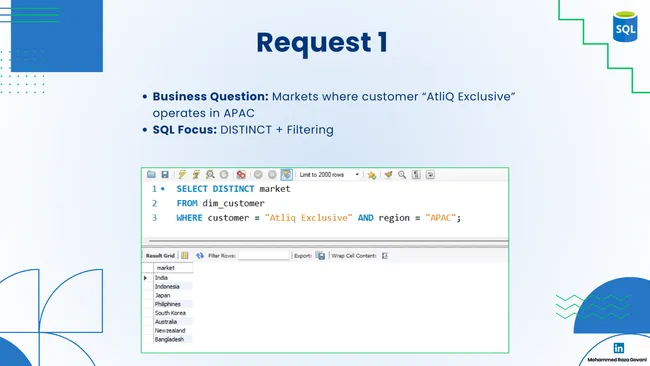Execute statement under cursor (lightning with cursor icon)
650x366 pixels.
pyautogui.click(x=196, y=175)
